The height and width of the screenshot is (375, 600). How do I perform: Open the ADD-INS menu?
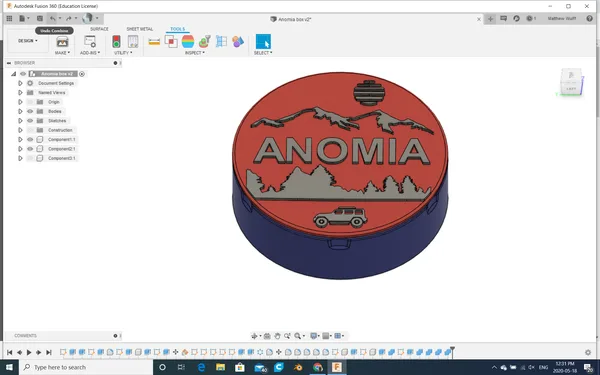coord(90,53)
